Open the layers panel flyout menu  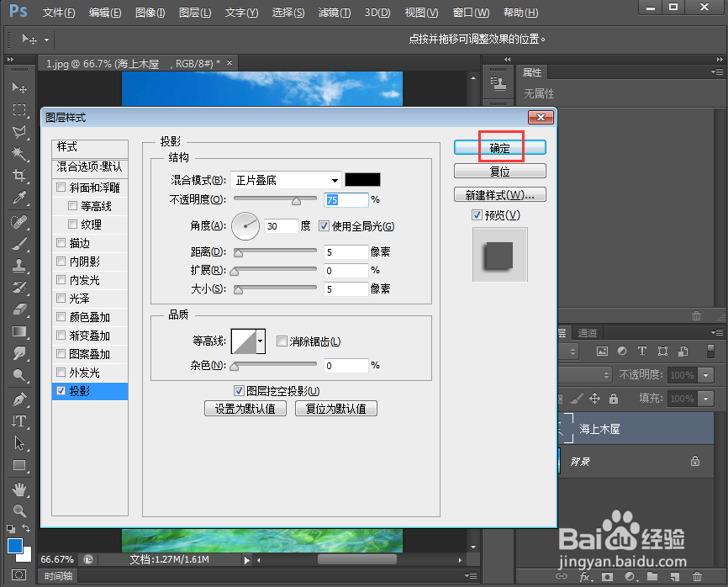pyautogui.click(x=717, y=332)
